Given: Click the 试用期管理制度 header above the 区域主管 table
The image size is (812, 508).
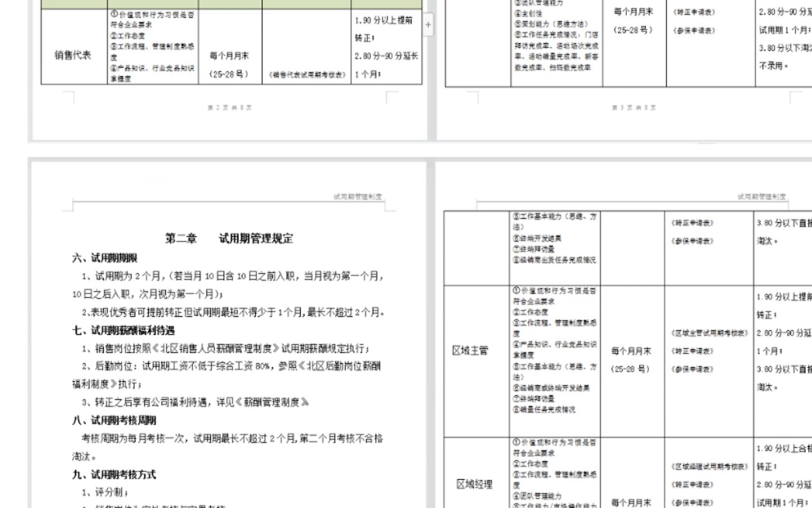Looking at the screenshot, I should pos(762,197).
